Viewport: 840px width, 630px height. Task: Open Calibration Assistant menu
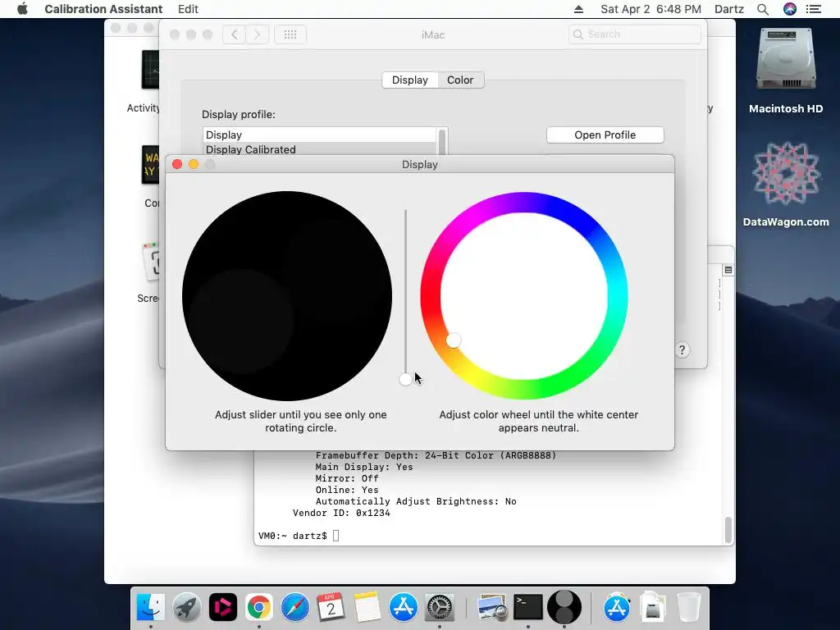(103, 9)
